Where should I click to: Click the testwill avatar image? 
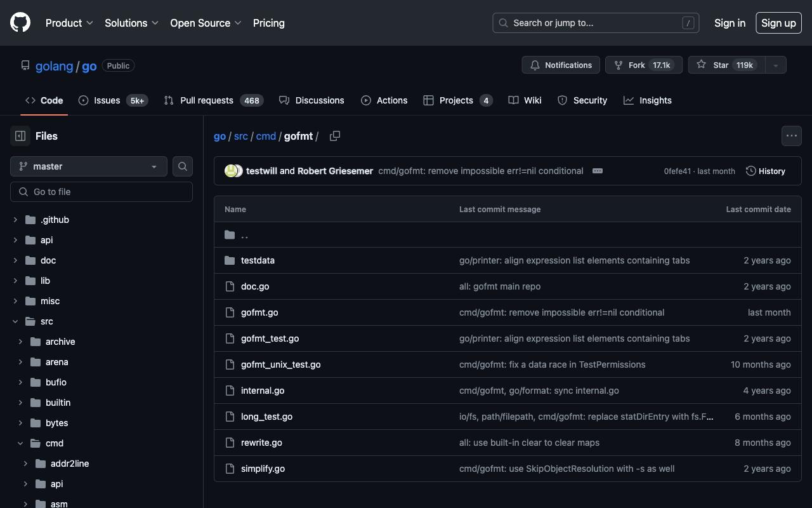231,171
